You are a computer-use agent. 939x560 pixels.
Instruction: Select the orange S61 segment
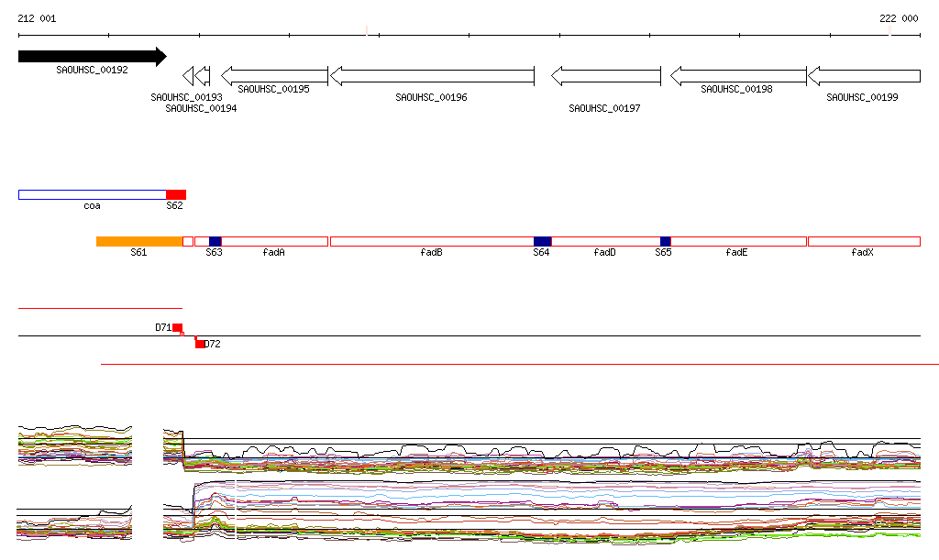pos(139,241)
